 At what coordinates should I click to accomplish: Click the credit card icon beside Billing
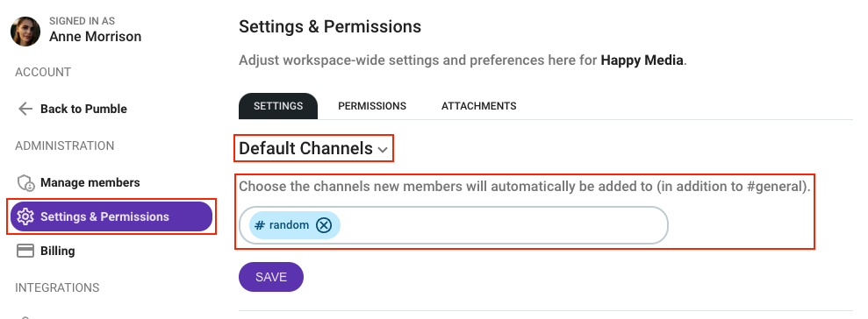[x=25, y=251]
